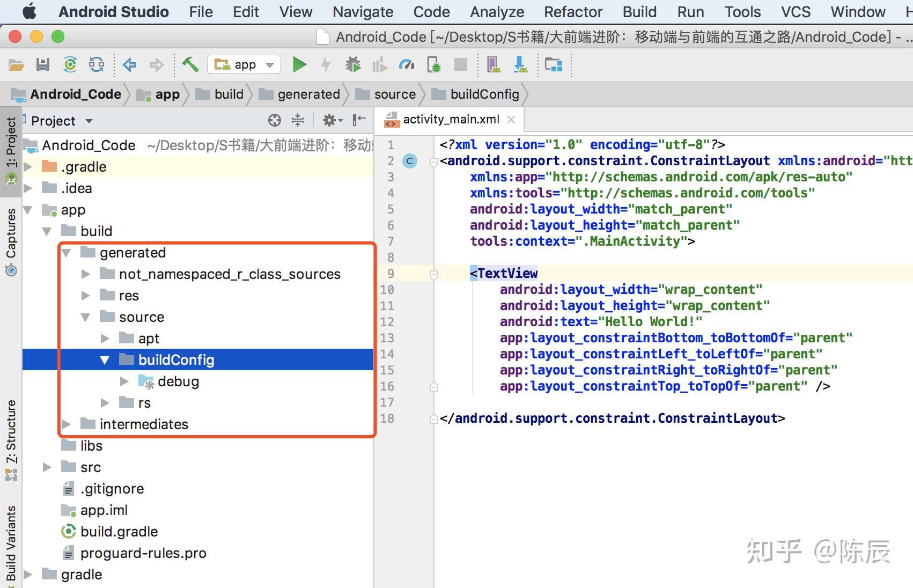Screen dimensions: 913x588
Task: Click the Sync Project with Gradle icon
Action: tap(70, 65)
